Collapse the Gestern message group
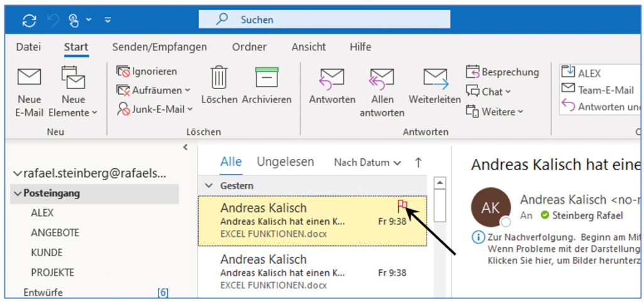 (209, 185)
